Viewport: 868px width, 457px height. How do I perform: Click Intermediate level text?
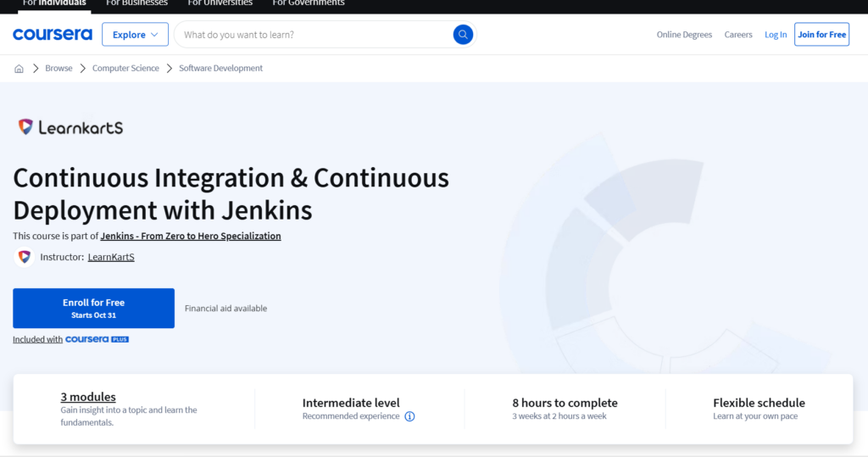pyautogui.click(x=351, y=403)
